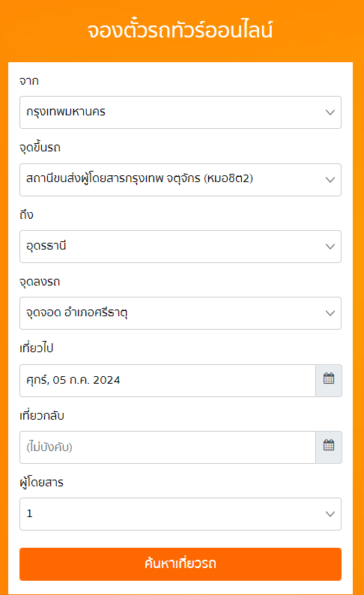Select the destination province dropdown under ถึง
This screenshot has width=364, height=595.
click(181, 247)
